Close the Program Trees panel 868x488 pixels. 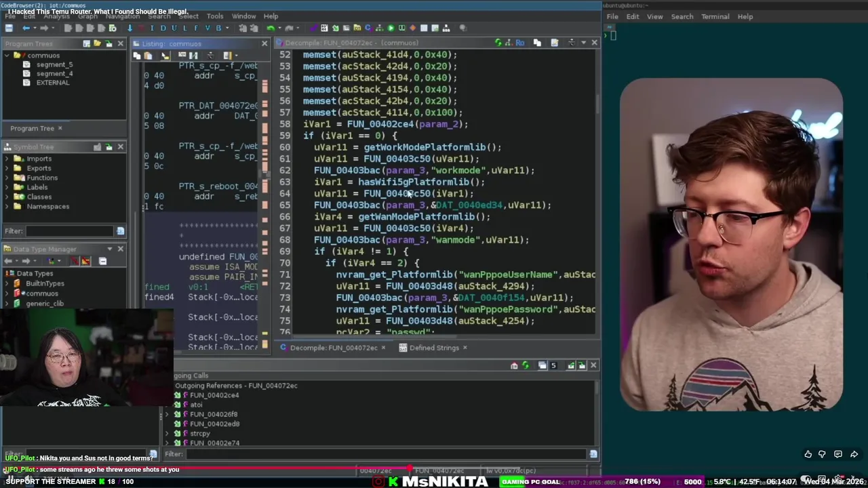120,43
